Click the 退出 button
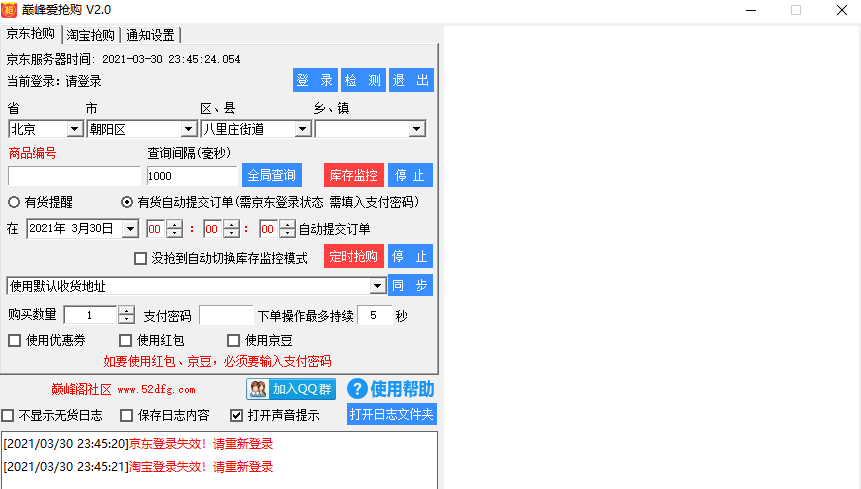This screenshot has width=861, height=489. pos(411,80)
